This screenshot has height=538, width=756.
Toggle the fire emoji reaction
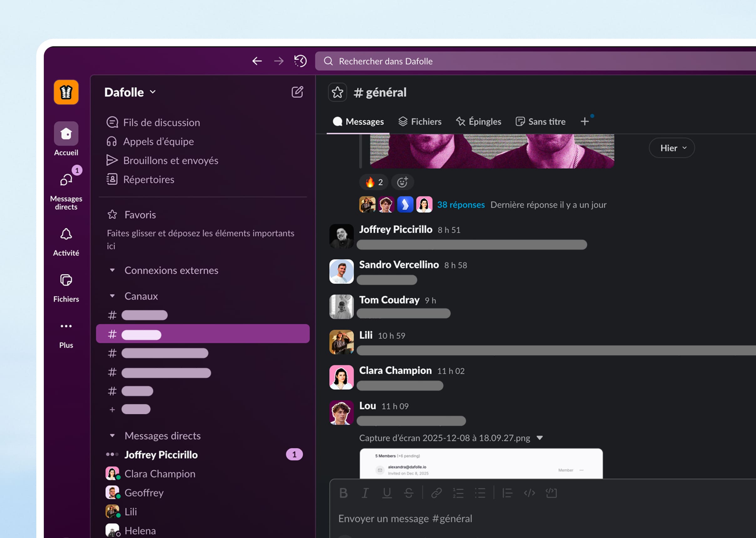click(374, 182)
